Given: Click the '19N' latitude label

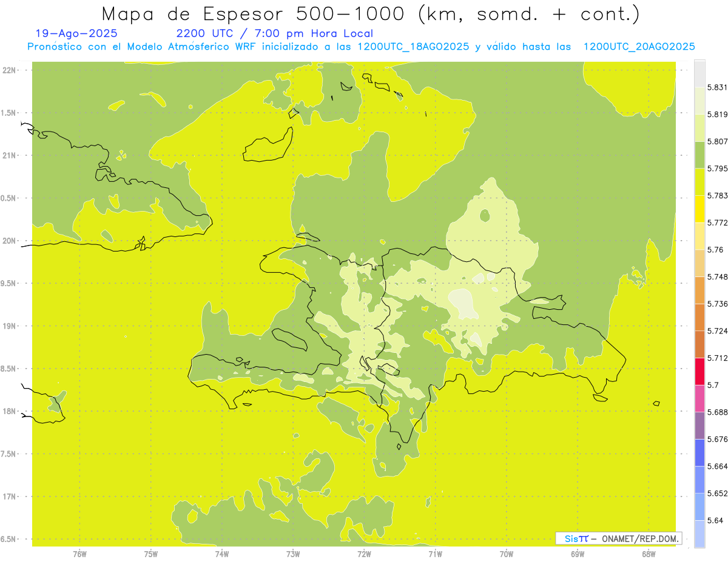Looking at the screenshot, I should (x=10, y=326).
